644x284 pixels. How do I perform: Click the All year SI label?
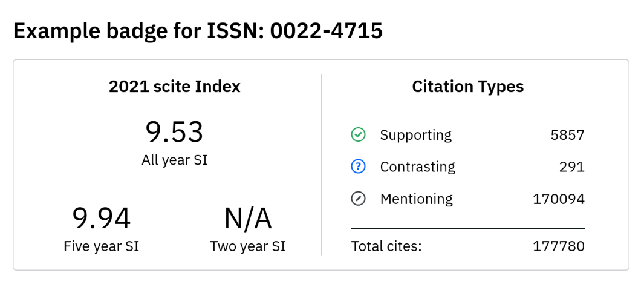click(175, 160)
